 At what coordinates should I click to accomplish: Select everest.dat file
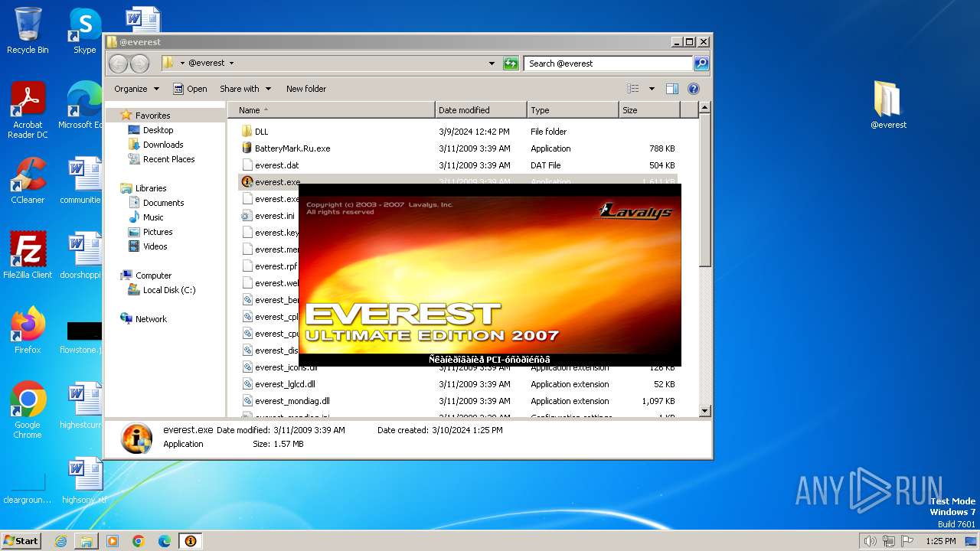tap(458, 165)
